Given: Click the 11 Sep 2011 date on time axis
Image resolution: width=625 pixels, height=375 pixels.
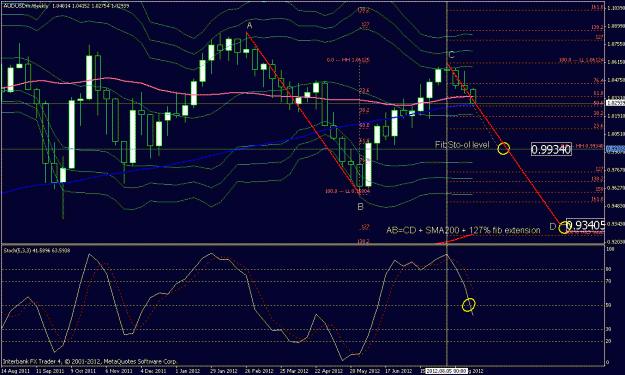Looking at the screenshot, I should (x=50, y=371).
